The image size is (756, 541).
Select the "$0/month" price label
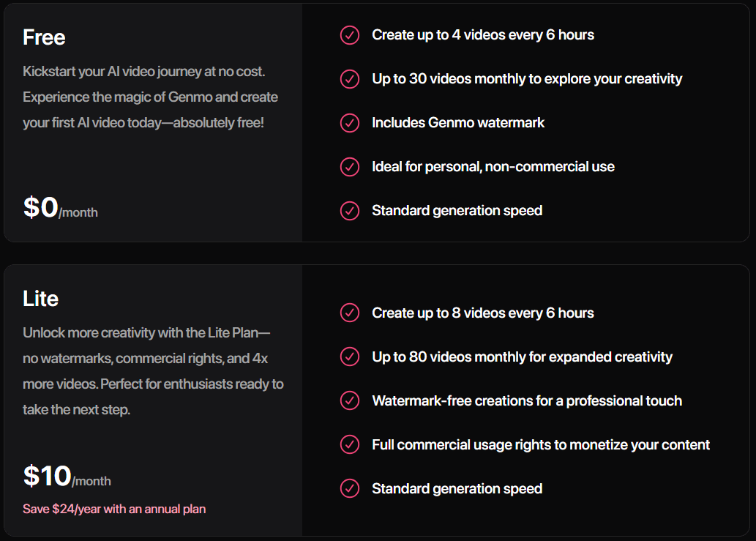pos(60,209)
